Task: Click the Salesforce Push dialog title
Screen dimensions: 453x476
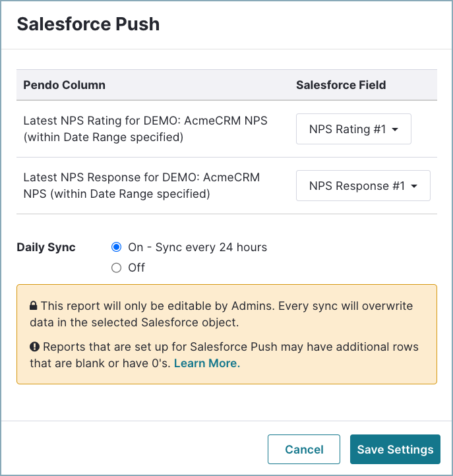Action: click(88, 24)
